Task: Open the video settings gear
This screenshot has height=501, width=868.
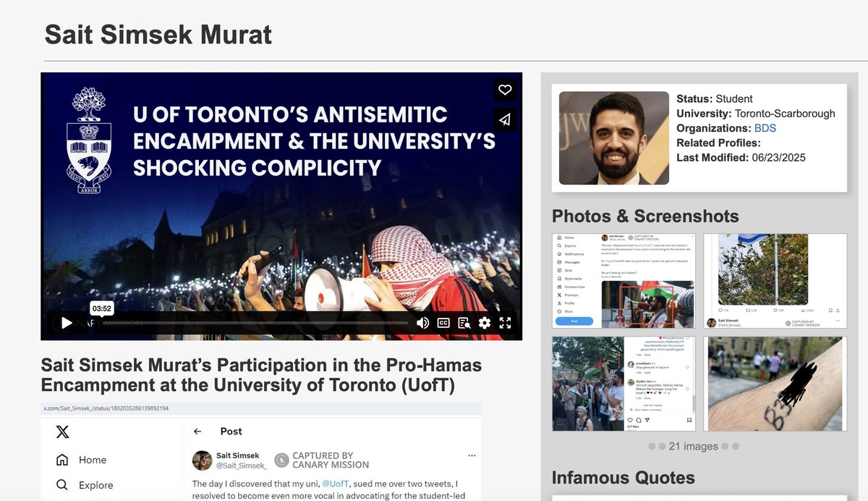Action: coord(485,323)
